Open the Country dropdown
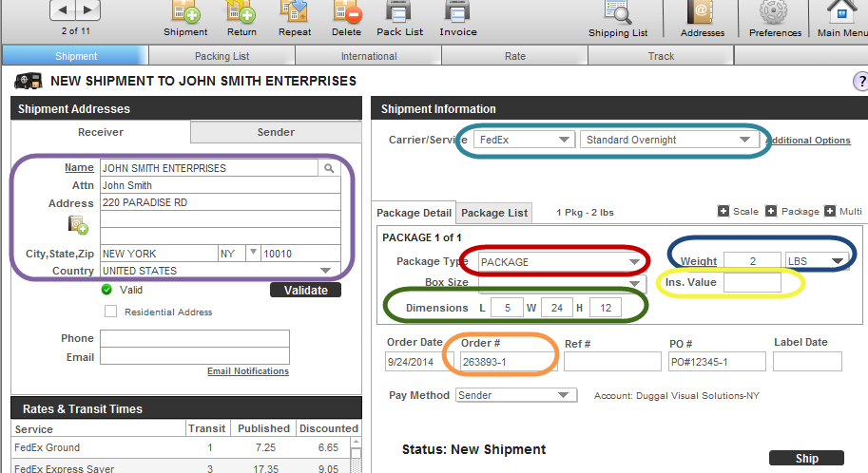Viewport: 868px width, 473px height. point(221,271)
